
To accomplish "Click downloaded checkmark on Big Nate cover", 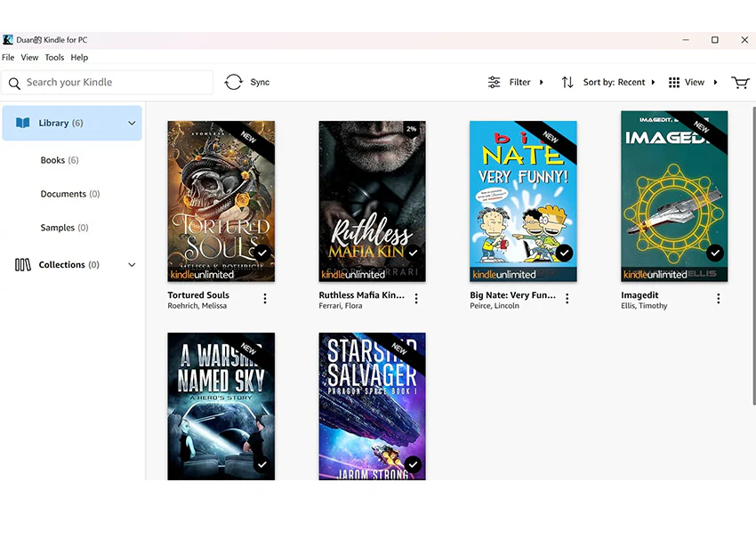I will 564,253.
